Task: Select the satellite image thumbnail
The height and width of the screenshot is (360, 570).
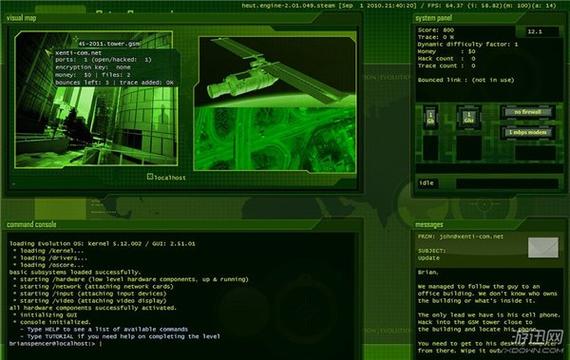Action: click(275, 71)
